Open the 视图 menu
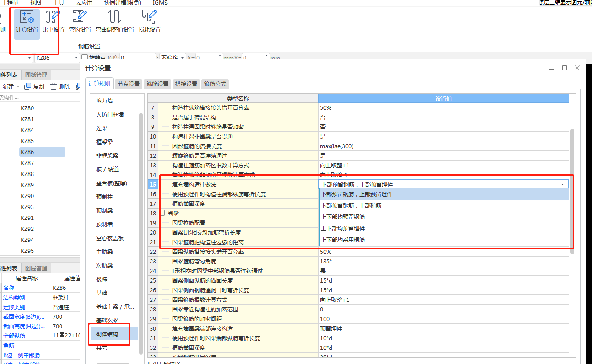592x364 pixels. (35, 2)
